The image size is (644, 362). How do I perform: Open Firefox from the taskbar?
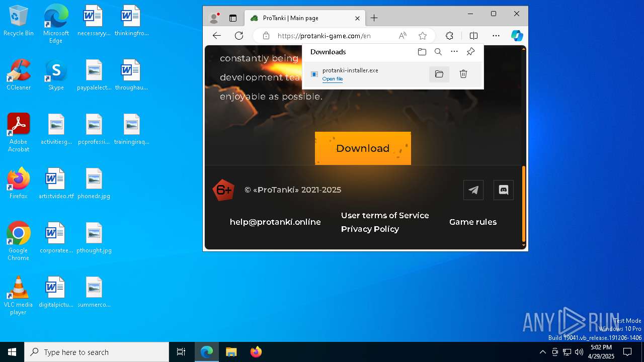tap(256, 352)
